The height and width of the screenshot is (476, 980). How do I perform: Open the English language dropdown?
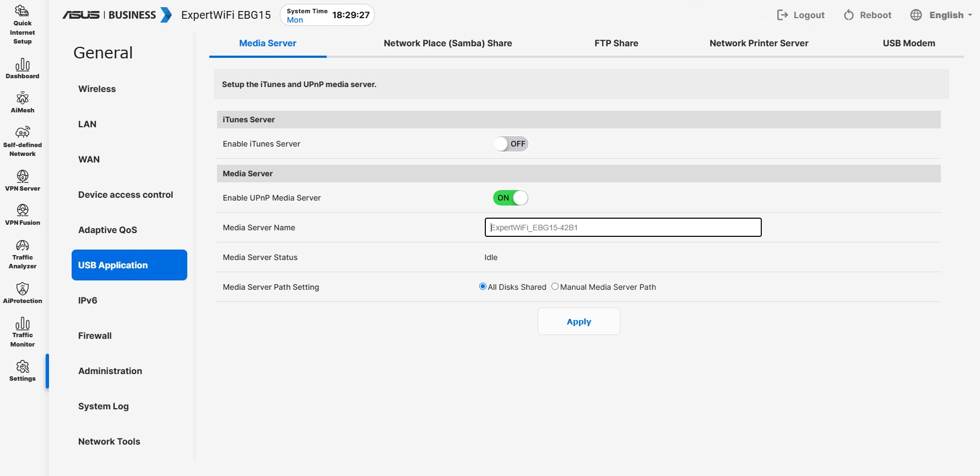coord(941,15)
